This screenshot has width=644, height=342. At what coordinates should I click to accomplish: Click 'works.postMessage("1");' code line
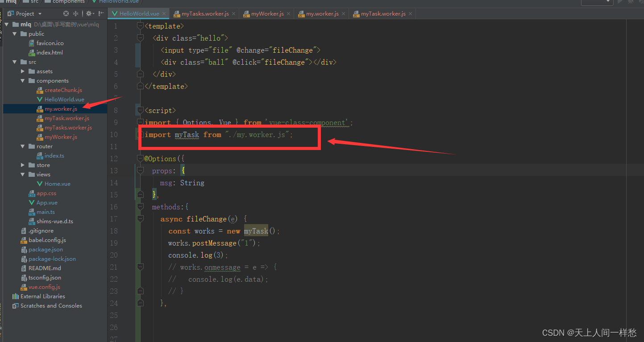point(214,243)
